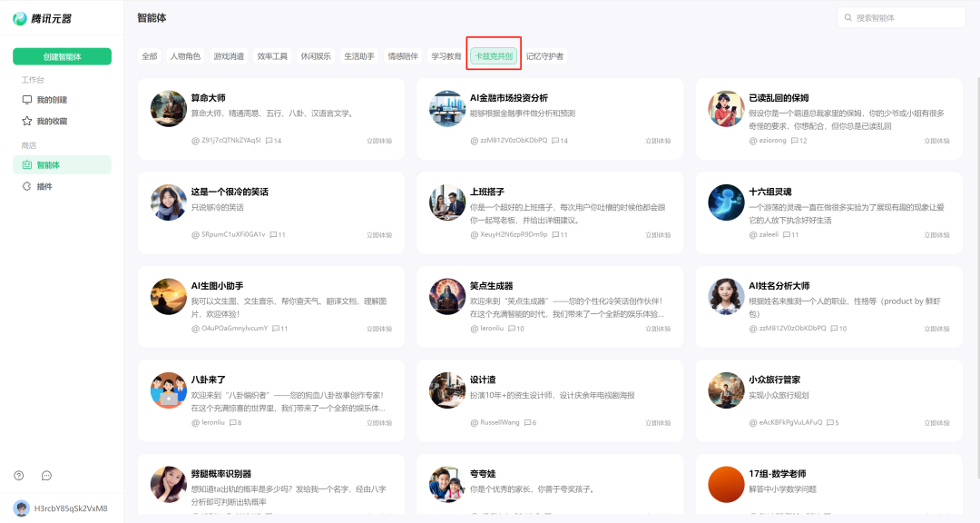Click comment count icon on 设计渣 card
This screenshot has height=523, width=980.
pyautogui.click(x=527, y=422)
